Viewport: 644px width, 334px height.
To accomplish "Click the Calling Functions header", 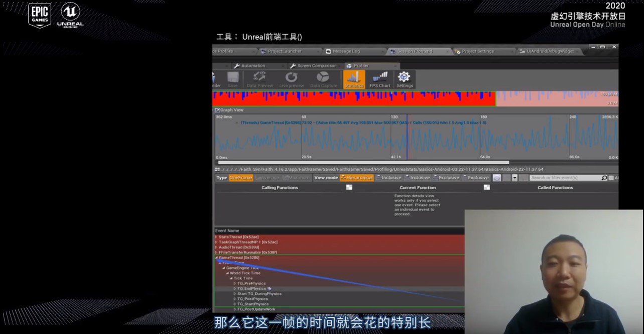I will (279, 187).
